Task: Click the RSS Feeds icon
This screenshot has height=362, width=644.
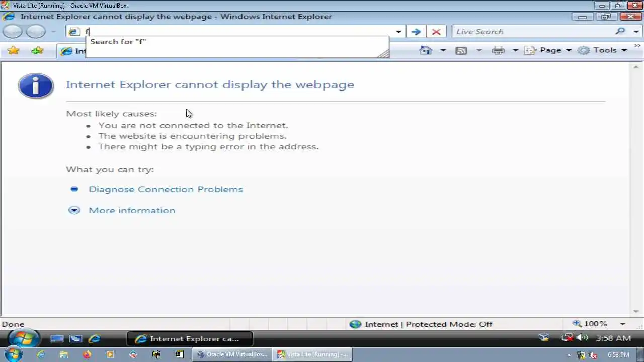Action: pyautogui.click(x=461, y=50)
